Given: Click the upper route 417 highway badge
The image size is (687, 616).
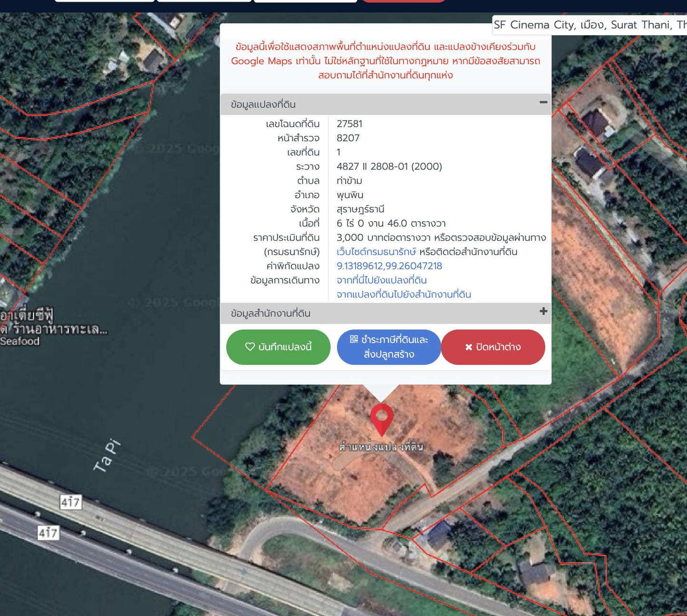Looking at the screenshot, I should click(70, 502).
